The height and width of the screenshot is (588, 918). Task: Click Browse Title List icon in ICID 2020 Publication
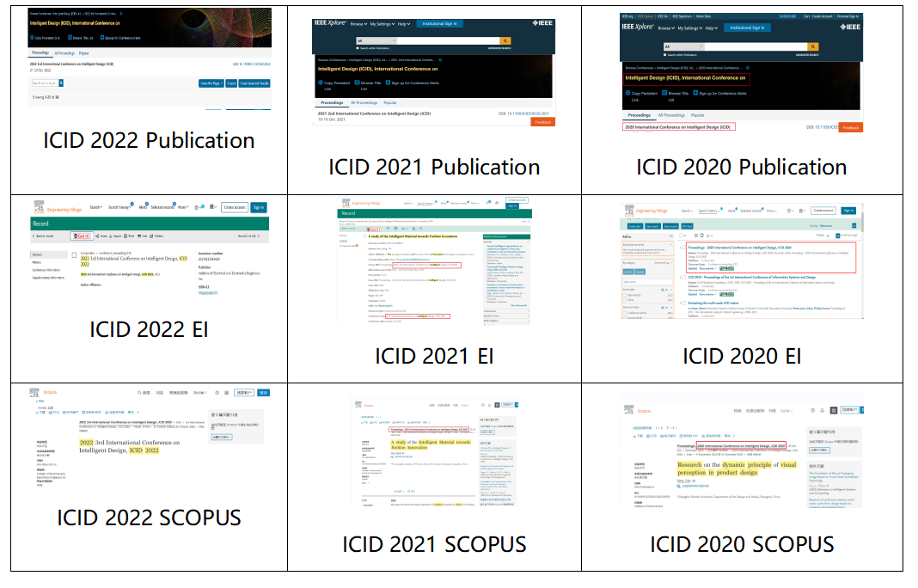coord(664,93)
